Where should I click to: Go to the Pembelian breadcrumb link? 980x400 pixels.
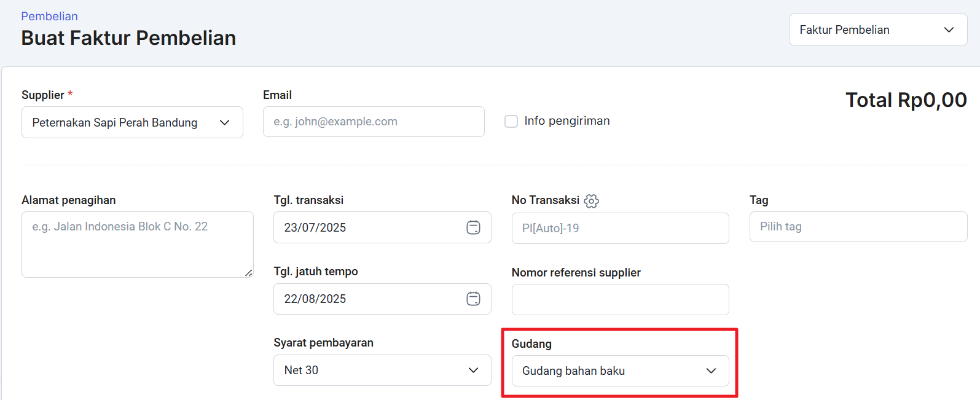[49, 16]
